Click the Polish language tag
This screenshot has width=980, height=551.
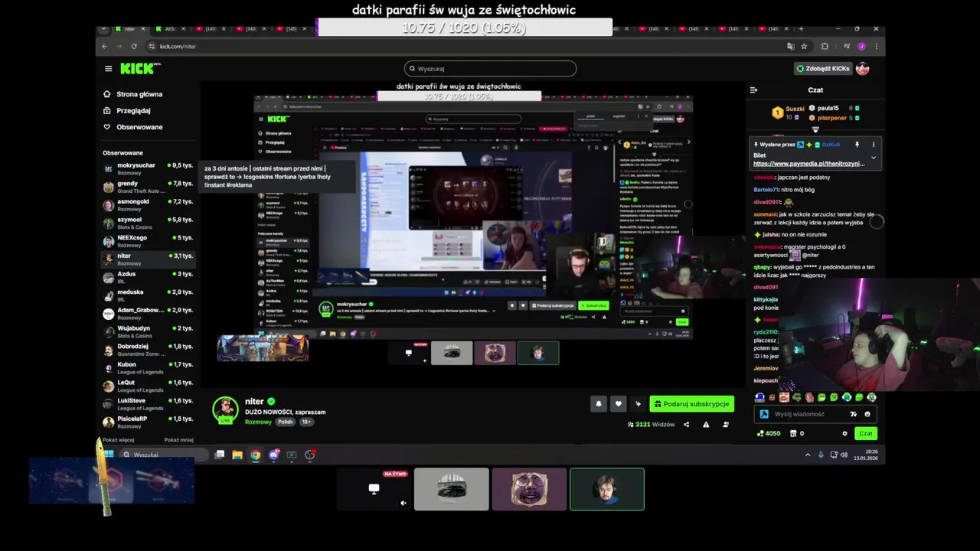pos(286,422)
